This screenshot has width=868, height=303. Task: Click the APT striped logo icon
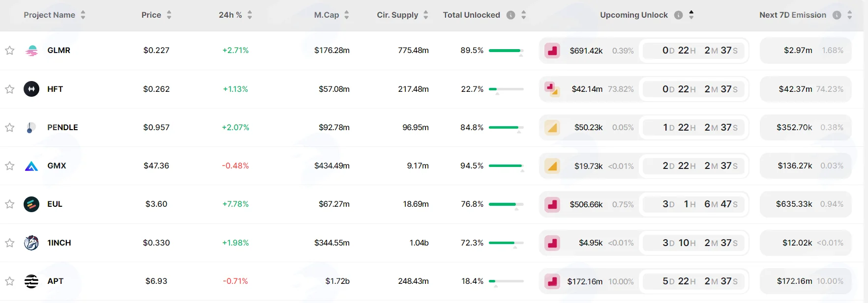31,281
